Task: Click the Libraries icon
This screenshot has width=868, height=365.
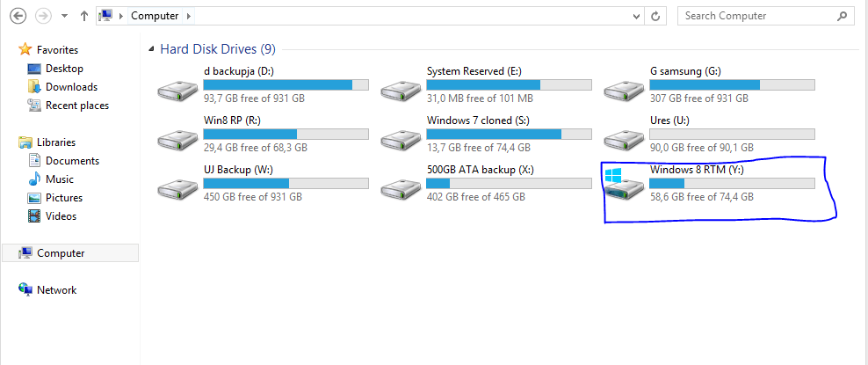Action: 25,142
